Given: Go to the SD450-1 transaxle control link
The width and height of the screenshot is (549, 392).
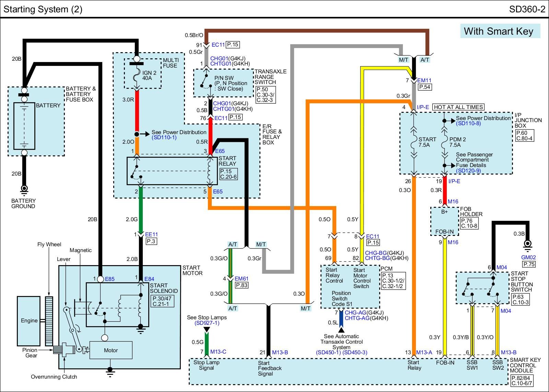Looking at the screenshot, I should click(328, 352).
